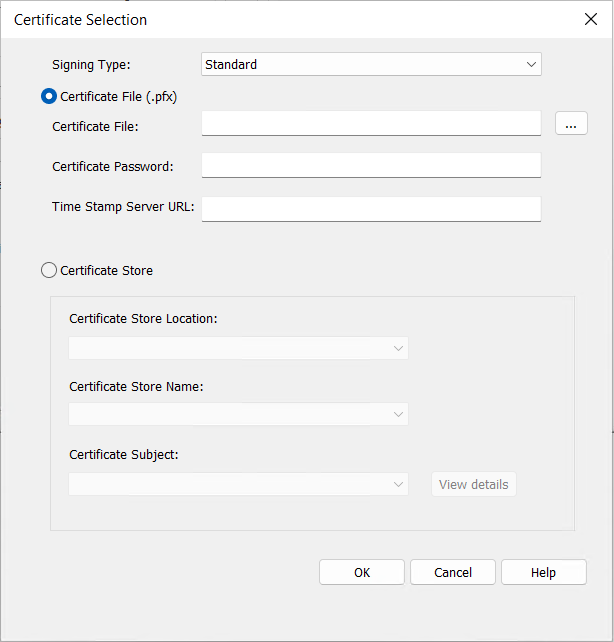Viewport: 614px width, 642px height.
Task: Click the Certificate Password label text
Action: pos(113,166)
